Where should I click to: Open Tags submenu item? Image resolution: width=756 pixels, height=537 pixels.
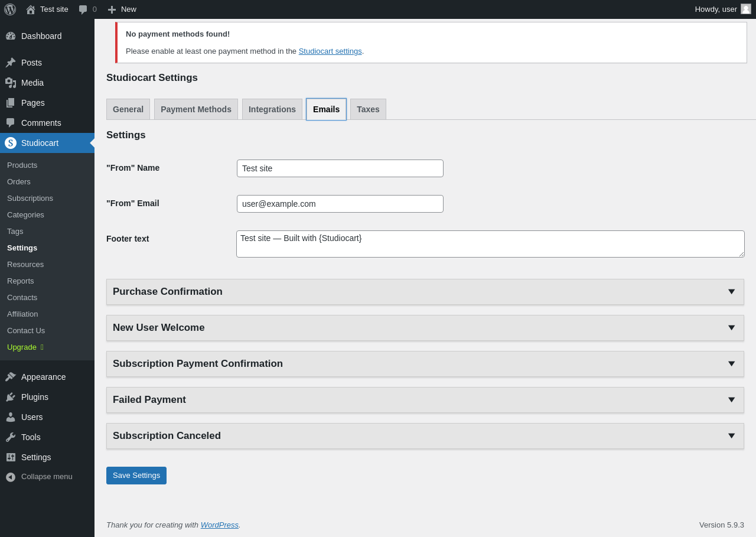[15, 232]
